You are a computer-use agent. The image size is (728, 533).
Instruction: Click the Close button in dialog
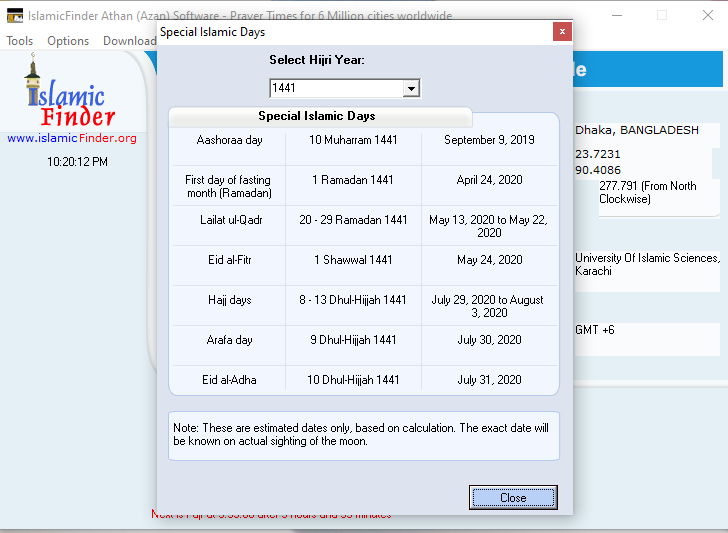[x=513, y=498]
